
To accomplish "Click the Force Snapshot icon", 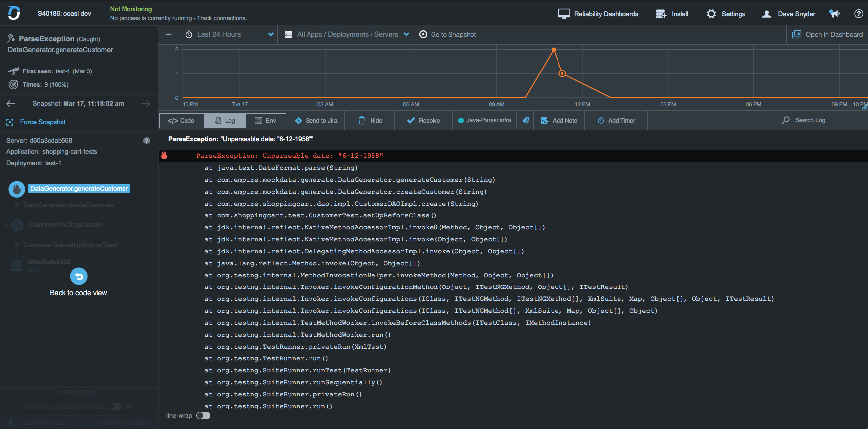I will 10,122.
